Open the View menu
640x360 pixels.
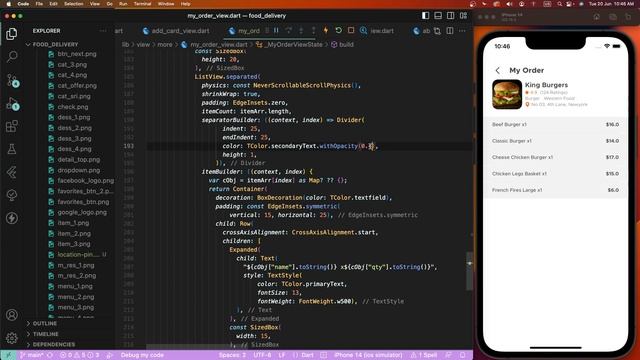(x=95, y=4)
